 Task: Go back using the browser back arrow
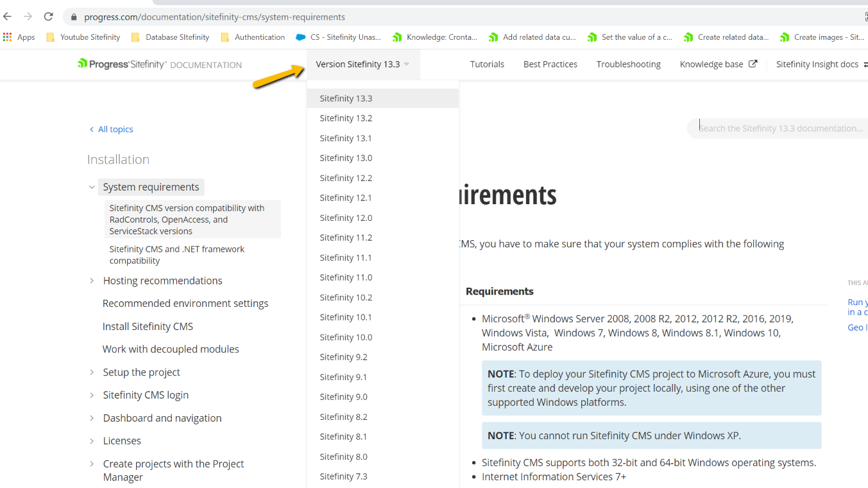click(x=8, y=17)
